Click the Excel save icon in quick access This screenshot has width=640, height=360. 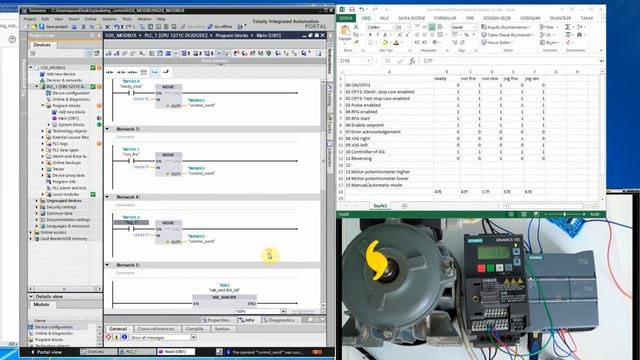coord(352,9)
